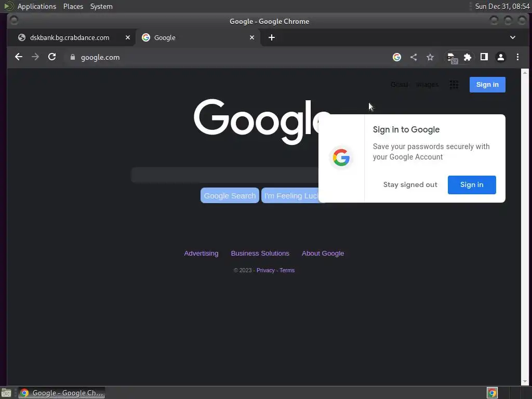Focus the Google search box
The width and height of the screenshot is (532, 399).
tap(224, 175)
